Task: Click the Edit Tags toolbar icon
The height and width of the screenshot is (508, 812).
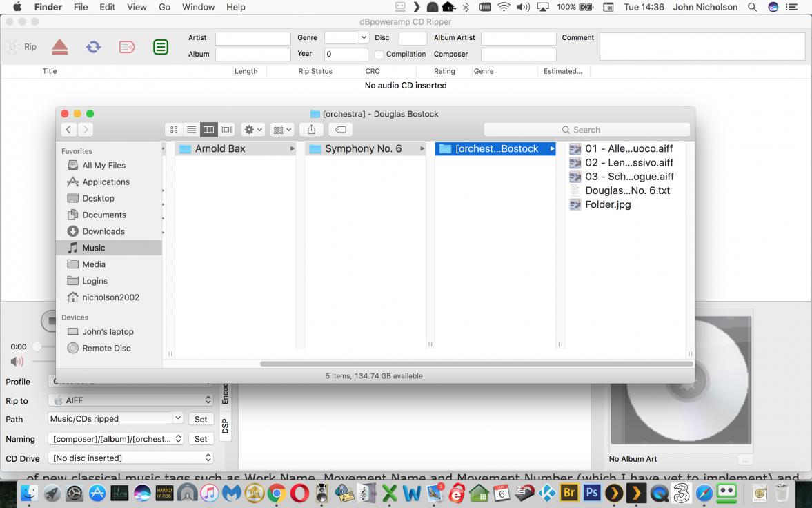Action: coord(340,130)
